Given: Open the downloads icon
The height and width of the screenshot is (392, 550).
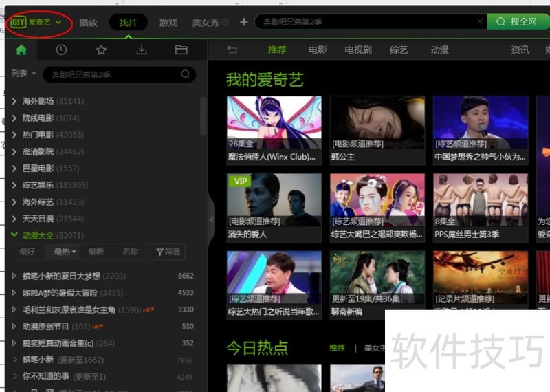Looking at the screenshot, I should (142, 50).
